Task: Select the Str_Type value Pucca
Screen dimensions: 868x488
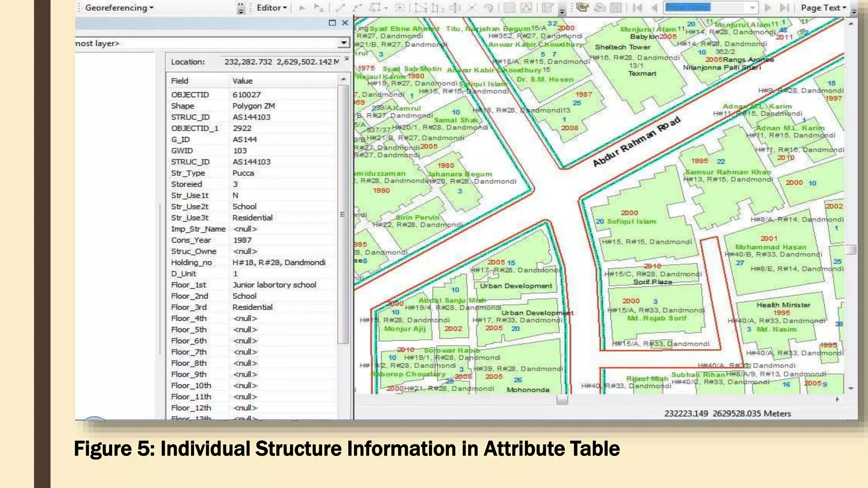Action: click(x=243, y=173)
